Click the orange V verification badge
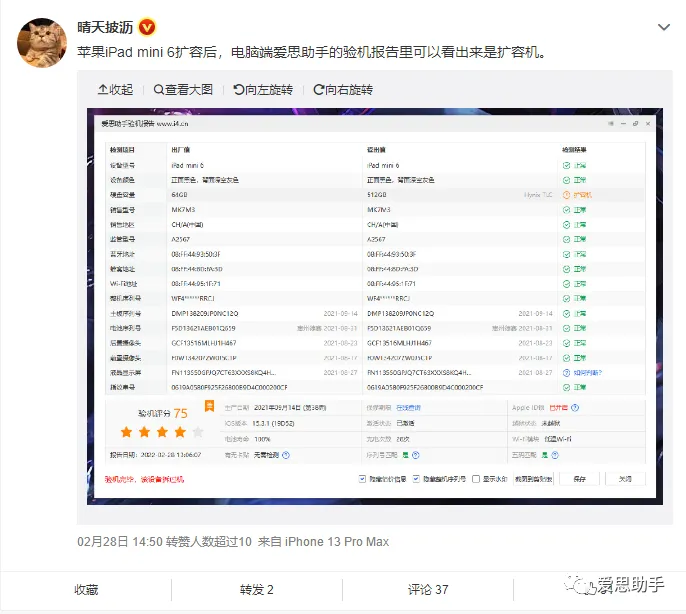Image resolution: width=686 pixels, height=614 pixels. 147,27
